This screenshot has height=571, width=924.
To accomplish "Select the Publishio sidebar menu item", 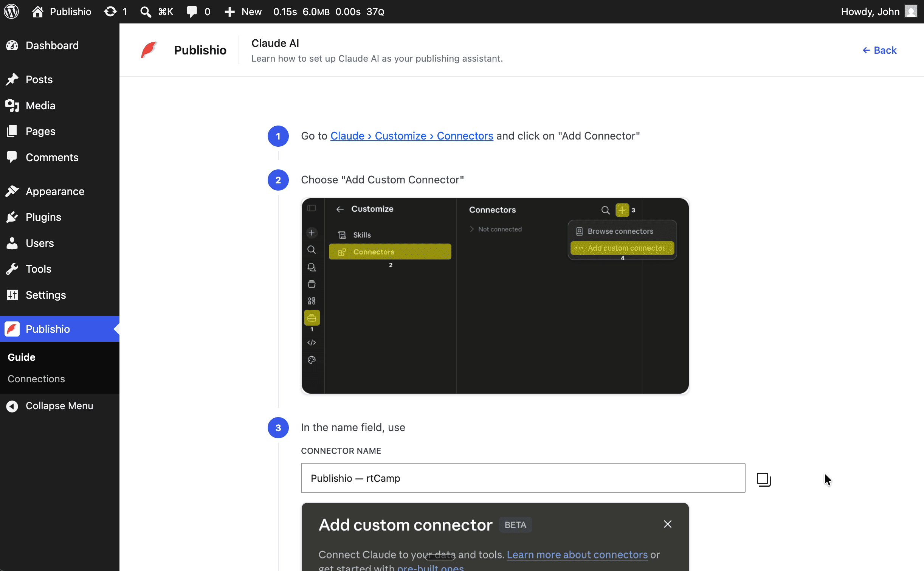I will click(60, 329).
